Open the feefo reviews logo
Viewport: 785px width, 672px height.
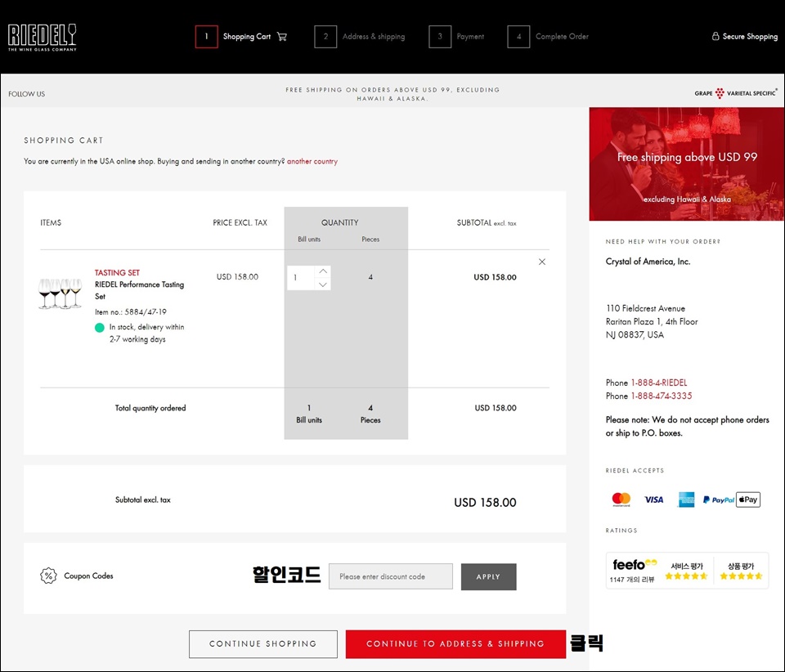point(635,565)
